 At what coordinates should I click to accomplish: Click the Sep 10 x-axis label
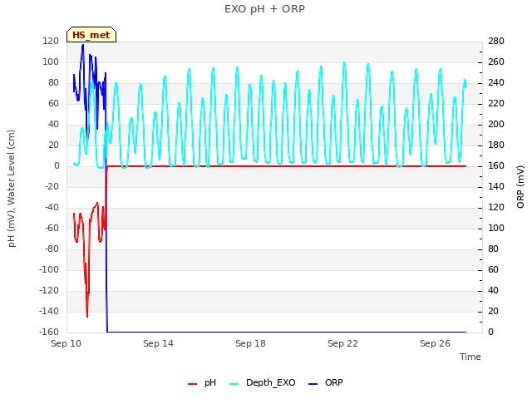pos(66,343)
